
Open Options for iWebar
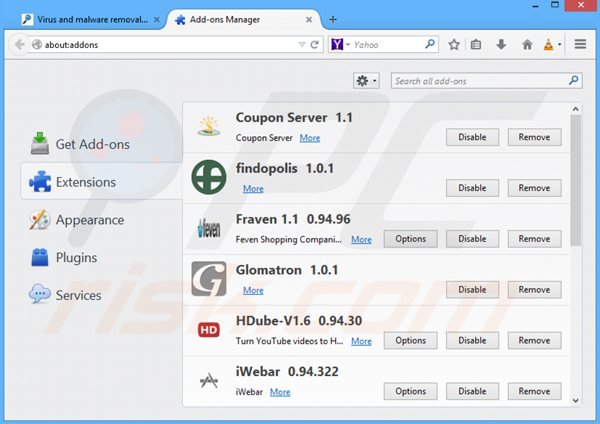[x=411, y=391]
